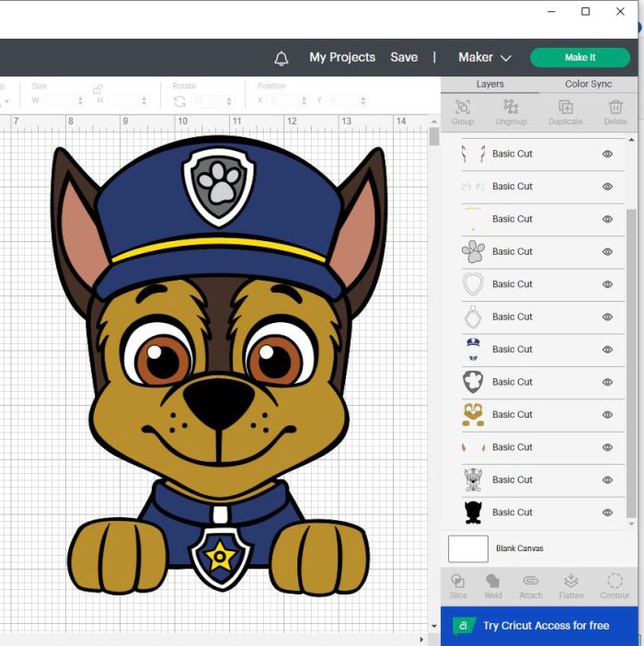The image size is (644, 646).
Task: Select the gray shield layer thumbnail
Action: [x=473, y=382]
